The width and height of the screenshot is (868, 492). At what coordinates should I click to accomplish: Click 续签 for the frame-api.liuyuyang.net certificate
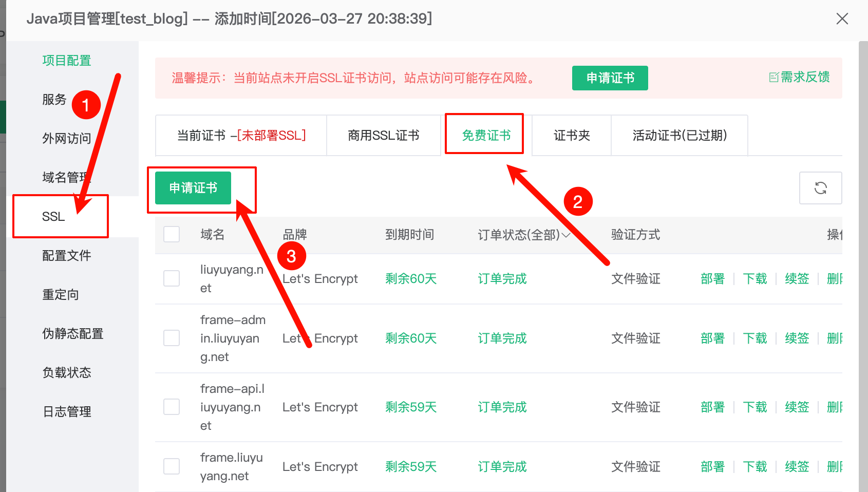797,407
